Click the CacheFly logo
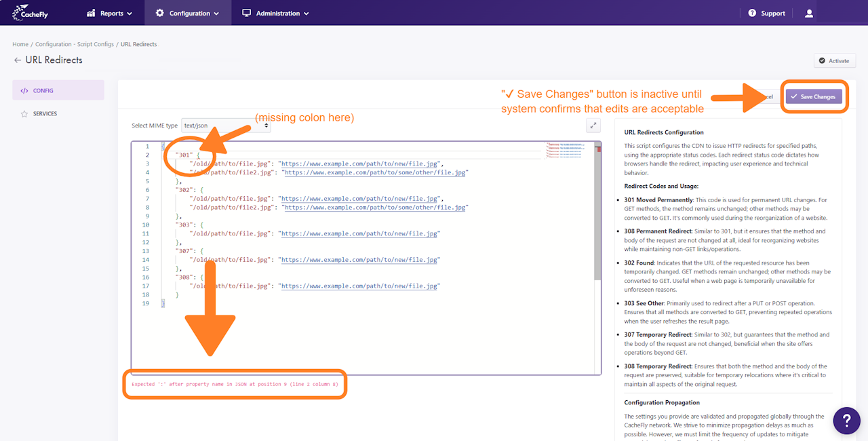868x441 pixels. click(33, 13)
